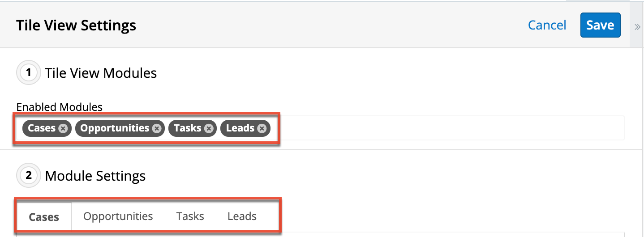Click the Tasks pill label in Enabled Modules
Image resolution: width=644 pixels, height=237 pixels.
pyautogui.click(x=188, y=128)
